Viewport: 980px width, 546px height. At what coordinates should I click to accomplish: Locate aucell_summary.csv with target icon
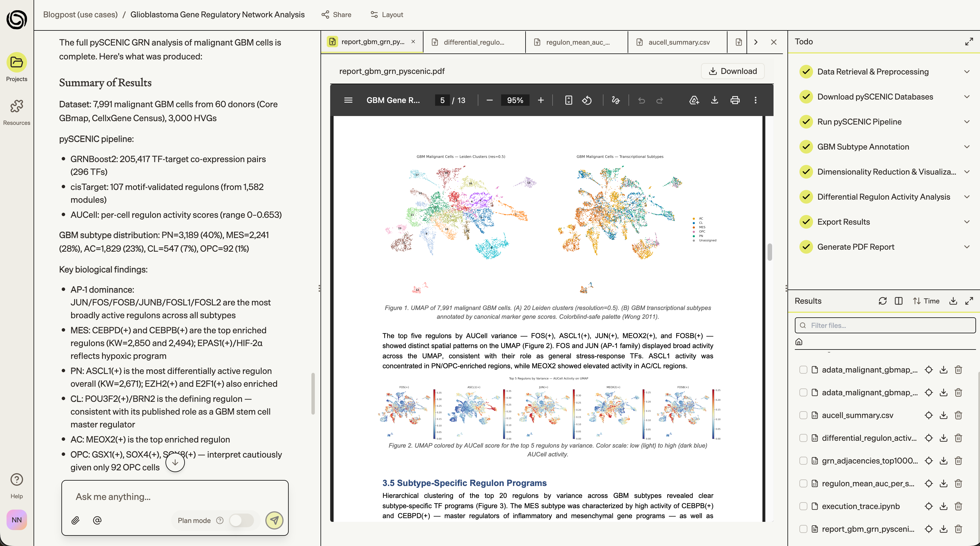point(929,415)
